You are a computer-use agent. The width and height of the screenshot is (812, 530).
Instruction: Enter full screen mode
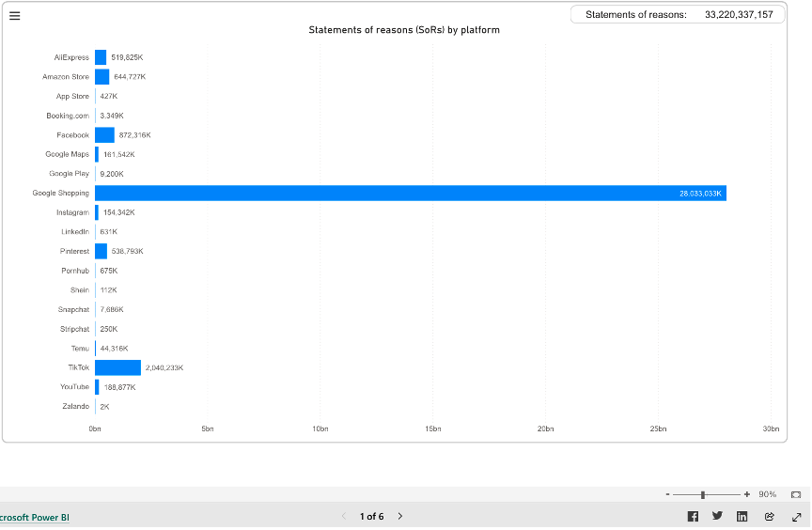(795, 516)
